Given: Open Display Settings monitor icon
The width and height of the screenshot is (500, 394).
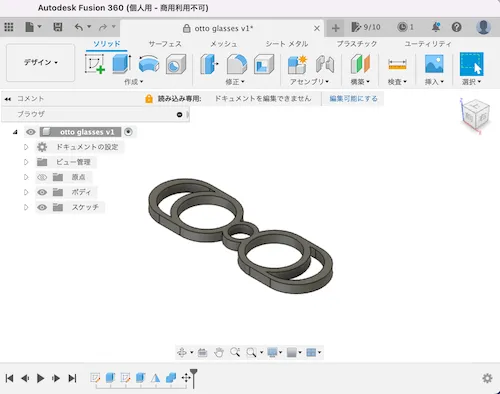Looking at the screenshot, I should click(x=273, y=352).
